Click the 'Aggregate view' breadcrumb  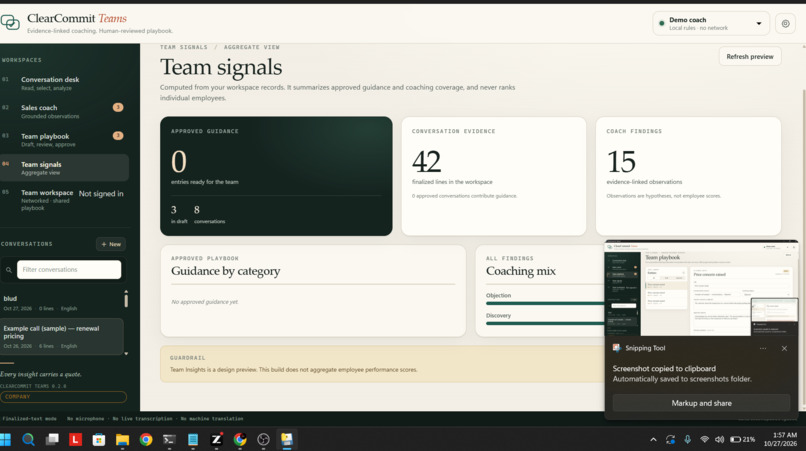point(251,47)
